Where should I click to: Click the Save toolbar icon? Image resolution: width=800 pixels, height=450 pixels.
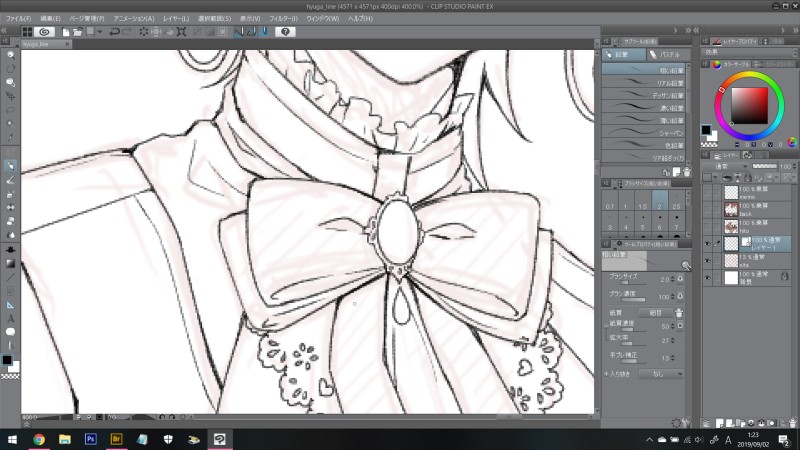click(x=90, y=32)
